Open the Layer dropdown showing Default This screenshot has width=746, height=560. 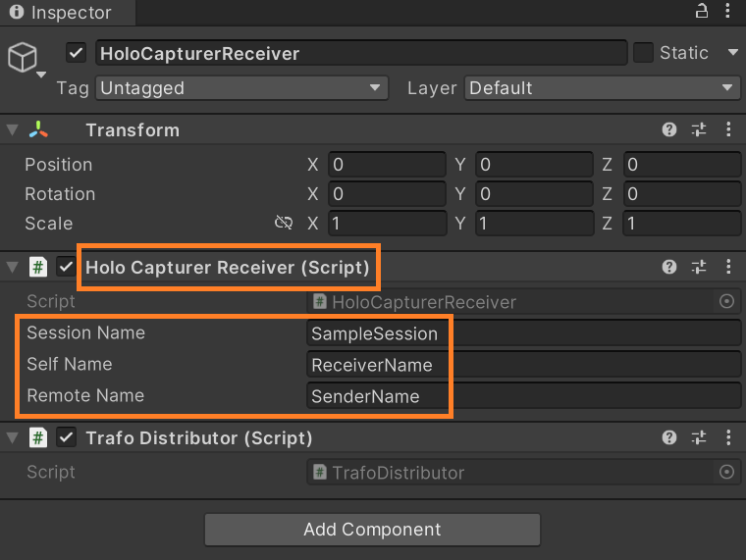602,88
